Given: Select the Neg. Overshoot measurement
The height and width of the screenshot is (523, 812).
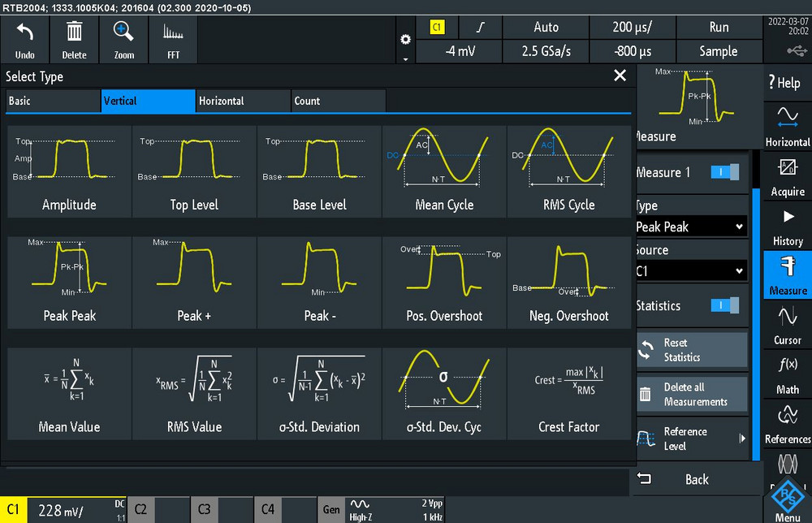Looking at the screenshot, I should pyautogui.click(x=568, y=283).
